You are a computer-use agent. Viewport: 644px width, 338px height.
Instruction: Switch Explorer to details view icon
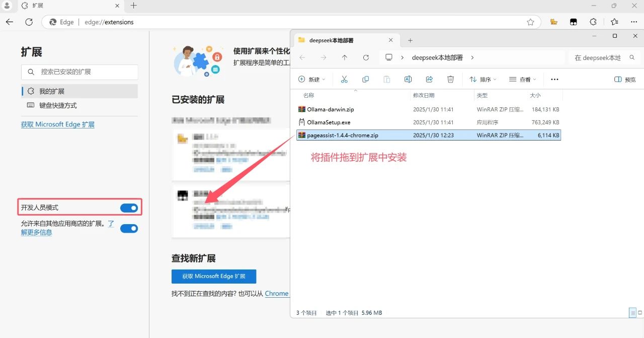click(632, 313)
